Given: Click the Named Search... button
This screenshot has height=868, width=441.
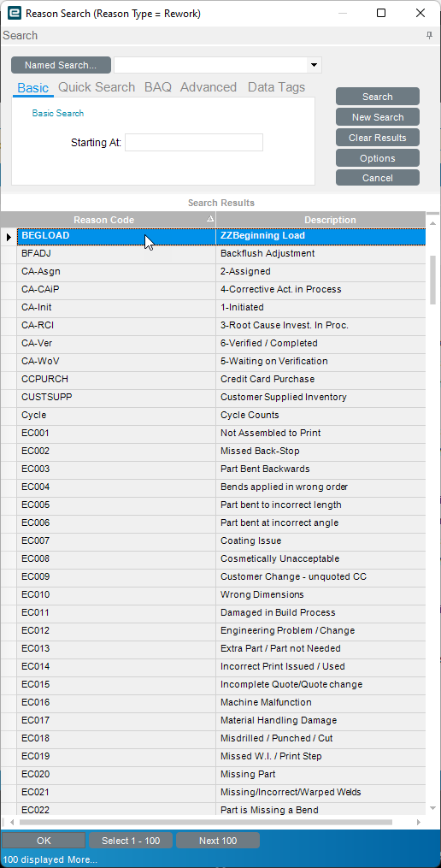Looking at the screenshot, I should point(61,65).
